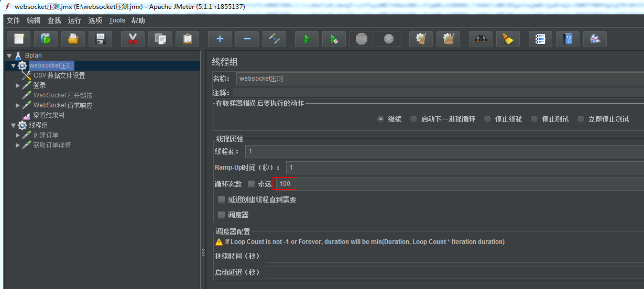Click the 注释 comment field
The image size is (644, 289).
[439, 93]
